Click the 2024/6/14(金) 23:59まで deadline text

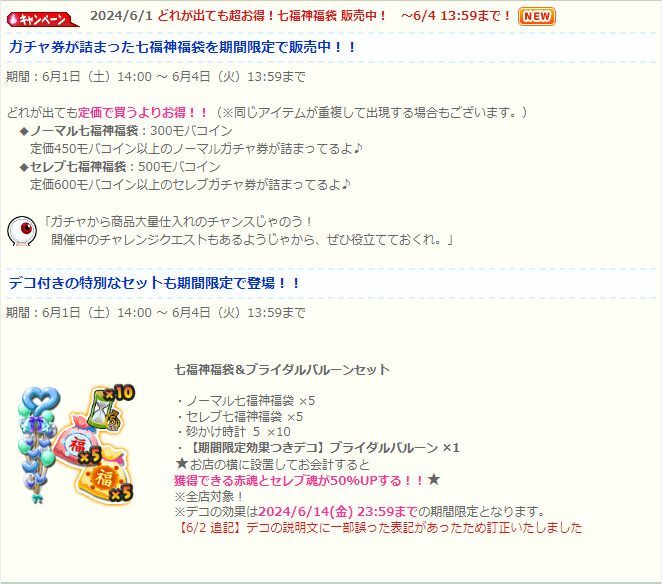338,511
